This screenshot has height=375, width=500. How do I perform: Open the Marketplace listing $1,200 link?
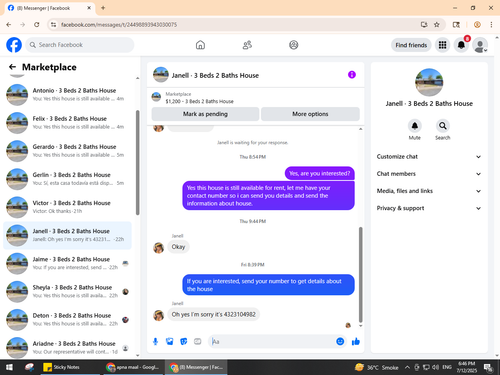pyautogui.click(x=199, y=101)
